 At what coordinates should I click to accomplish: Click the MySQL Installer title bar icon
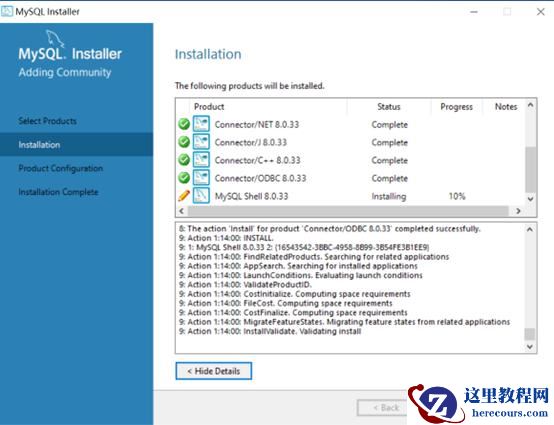[7, 11]
